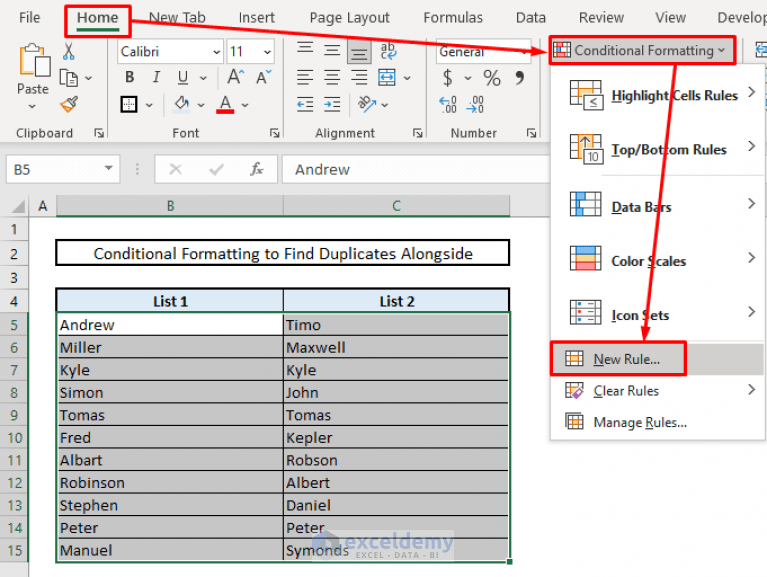Click the Copy icon
The width and height of the screenshot is (767, 577).
68,78
